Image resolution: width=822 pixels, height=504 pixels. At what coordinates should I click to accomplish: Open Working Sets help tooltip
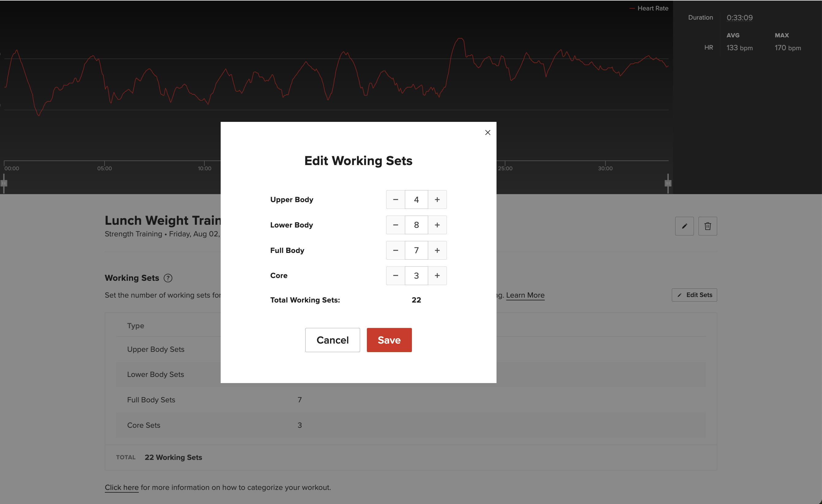coord(168,278)
